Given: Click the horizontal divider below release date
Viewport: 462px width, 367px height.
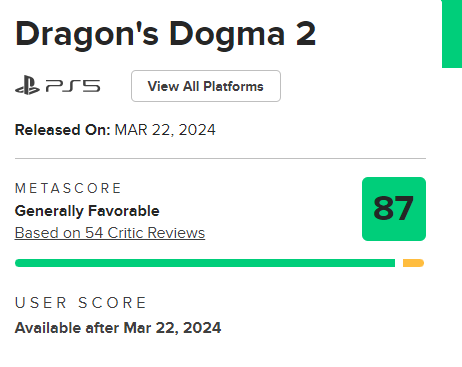Looking at the screenshot, I should tap(220, 159).
